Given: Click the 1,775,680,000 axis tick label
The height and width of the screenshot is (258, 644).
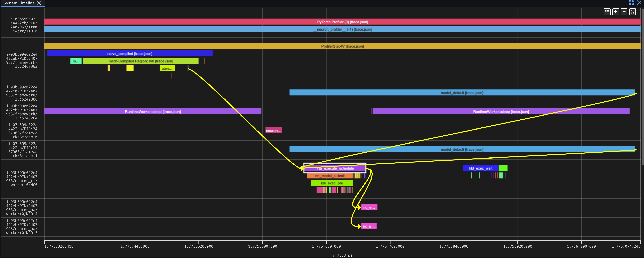Looking at the screenshot, I should point(326,246).
